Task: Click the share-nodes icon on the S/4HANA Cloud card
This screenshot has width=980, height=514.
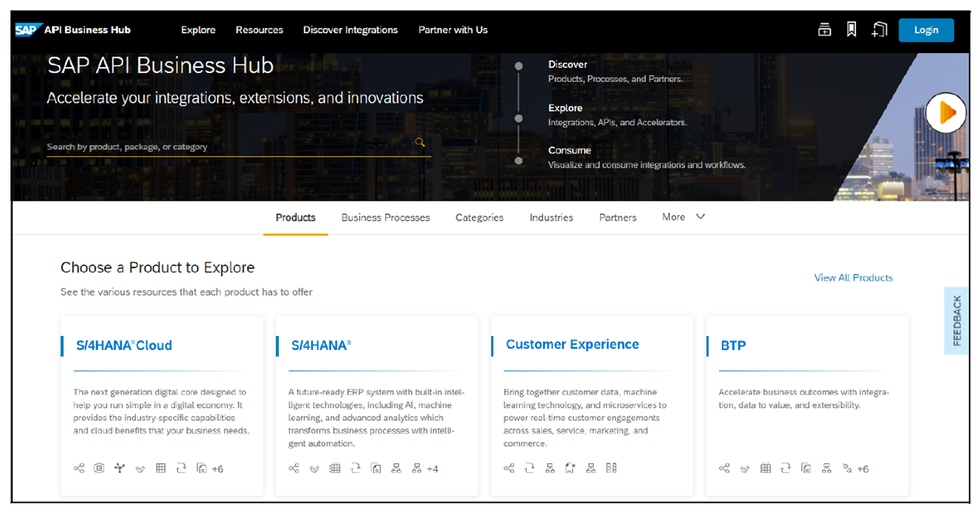Action: pos(79,468)
